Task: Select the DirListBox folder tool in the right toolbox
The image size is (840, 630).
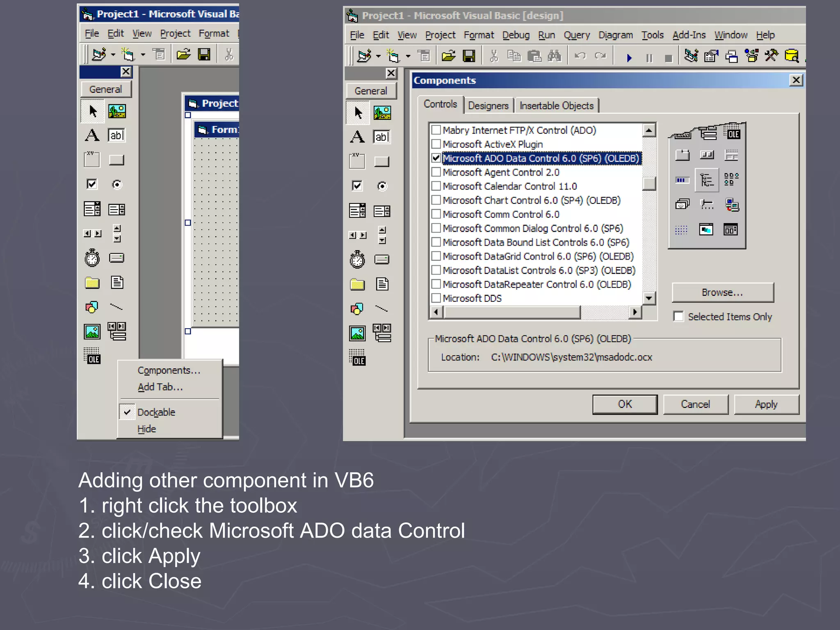Action: coord(357,284)
